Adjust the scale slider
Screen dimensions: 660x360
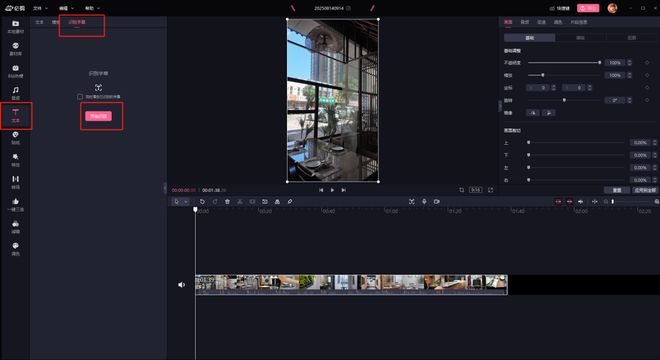(564, 75)
